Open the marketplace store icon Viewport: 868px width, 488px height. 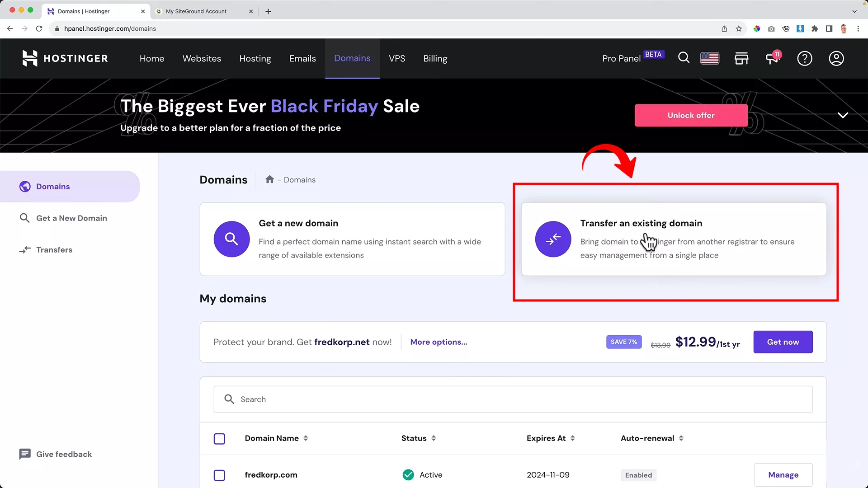click(x=741, y=58)
